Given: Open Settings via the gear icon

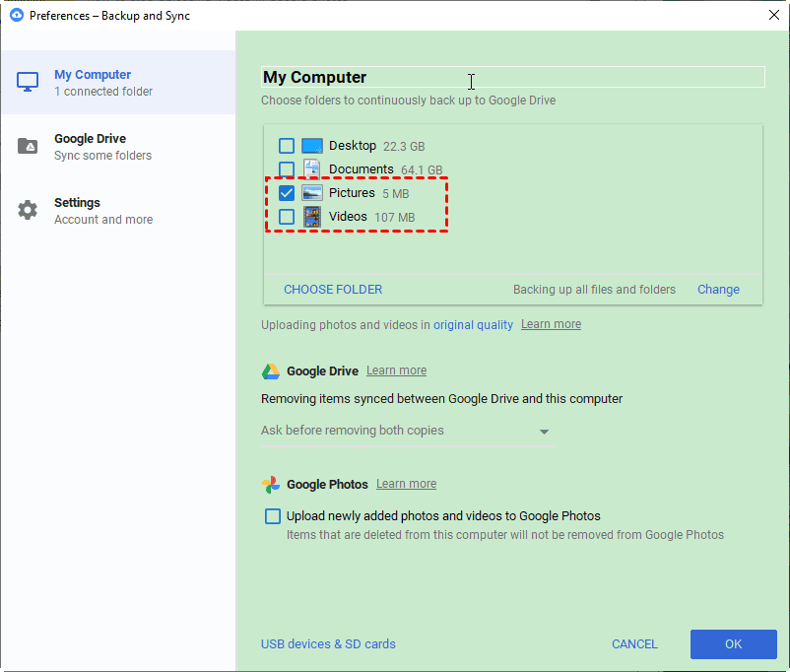Looking at the screenshot, I should (x=28, y=210).
